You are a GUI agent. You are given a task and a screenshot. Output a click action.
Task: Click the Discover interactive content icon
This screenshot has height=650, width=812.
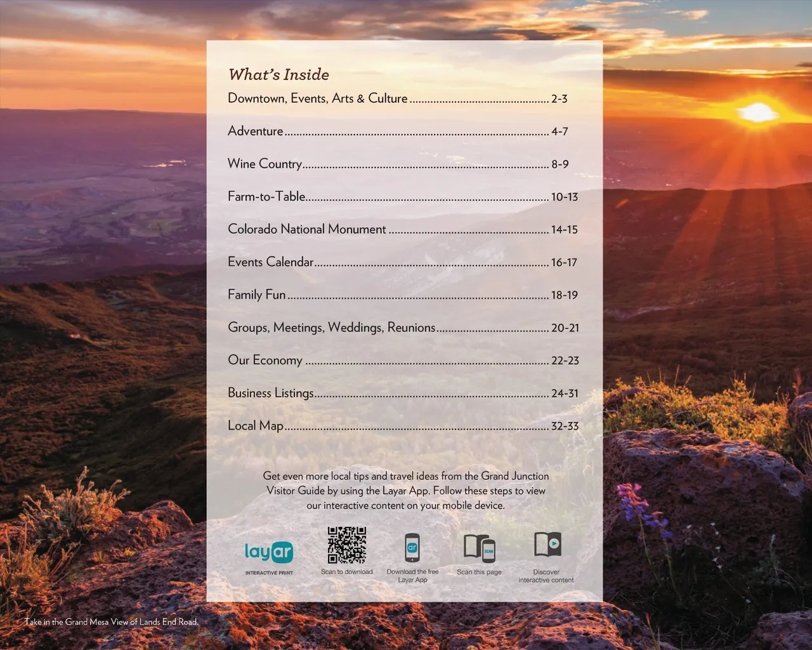(546, 545)
